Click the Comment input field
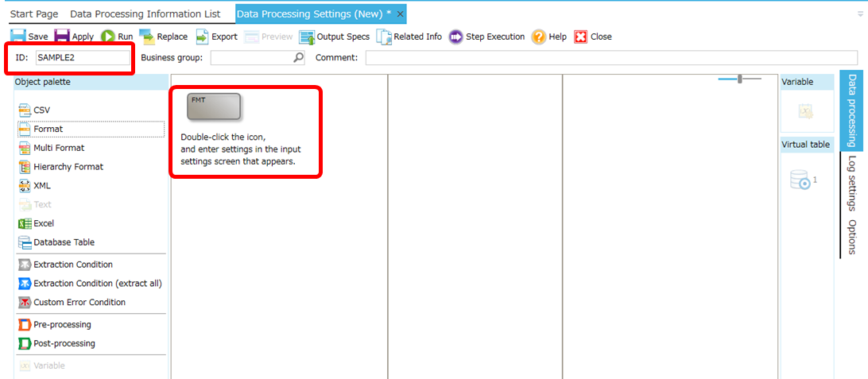 click(611, 58)
